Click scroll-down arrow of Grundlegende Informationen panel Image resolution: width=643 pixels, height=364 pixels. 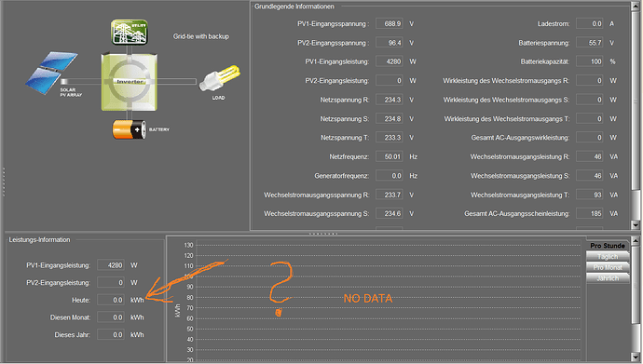click(636, 224)
